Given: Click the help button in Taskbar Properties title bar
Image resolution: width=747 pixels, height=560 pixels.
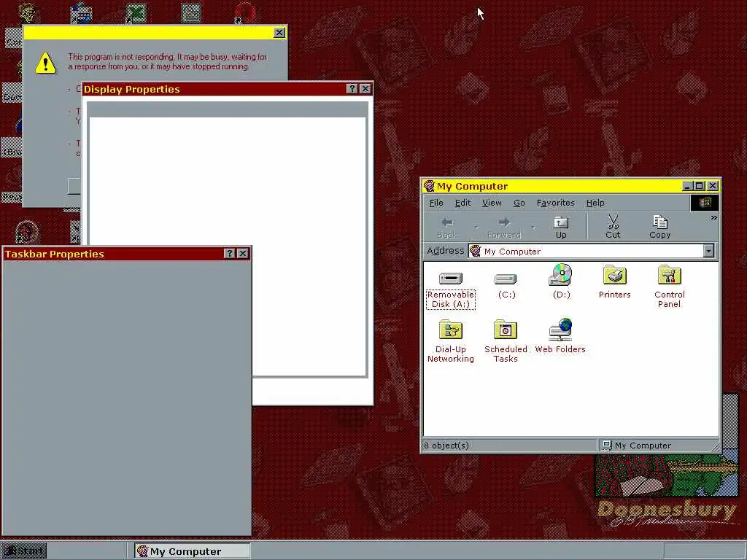Looking at the screenshot, I should coord(229,253).
